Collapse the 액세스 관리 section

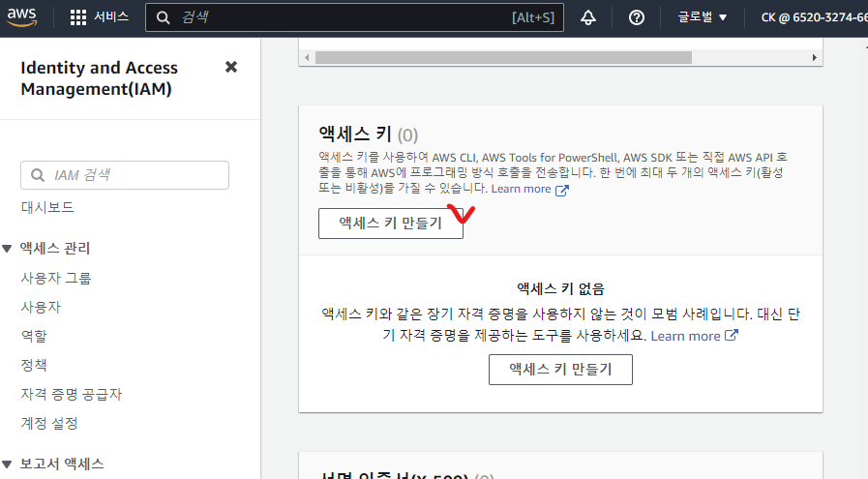click(7, 249)
